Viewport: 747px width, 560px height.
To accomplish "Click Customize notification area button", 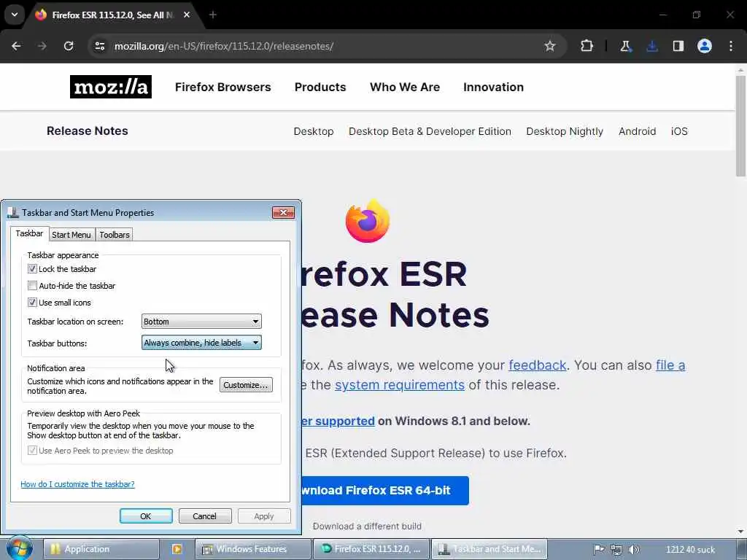I will click(x=246, y=385).
